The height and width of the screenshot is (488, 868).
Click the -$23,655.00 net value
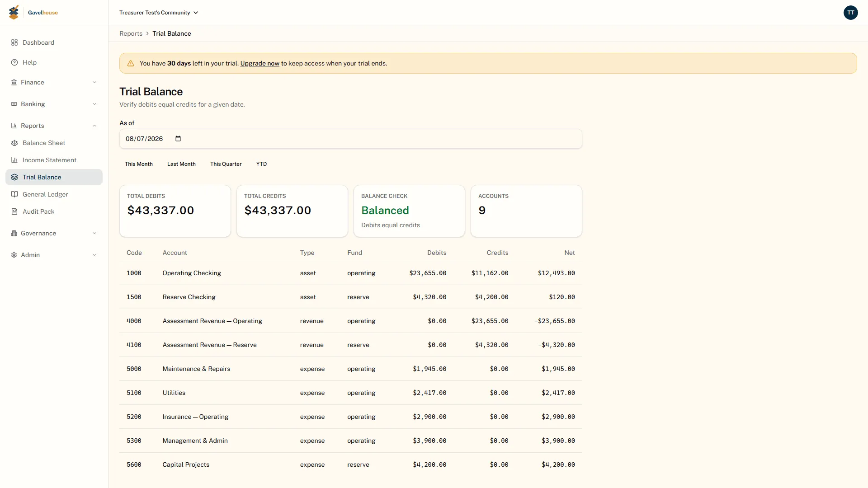point(554,321)
